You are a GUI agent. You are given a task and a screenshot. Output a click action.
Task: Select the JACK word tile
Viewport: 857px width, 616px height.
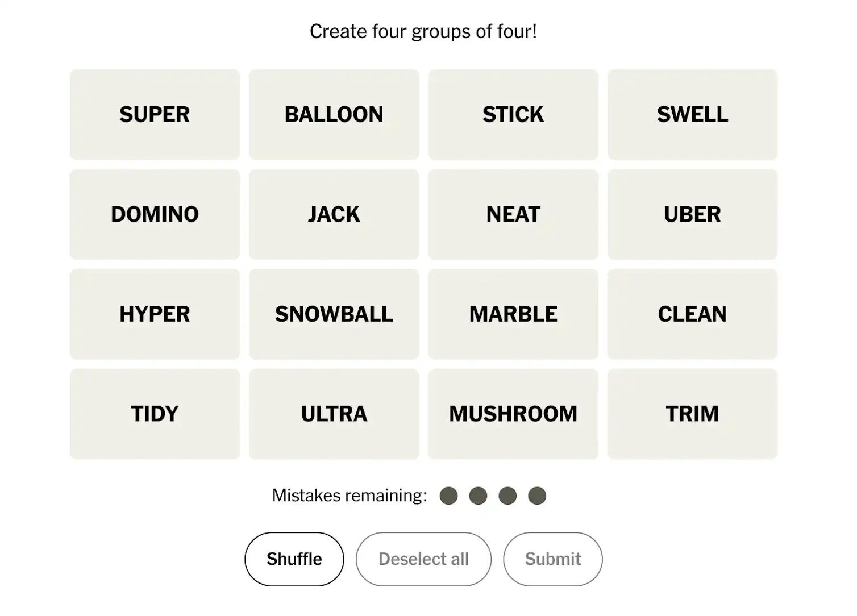334,214
